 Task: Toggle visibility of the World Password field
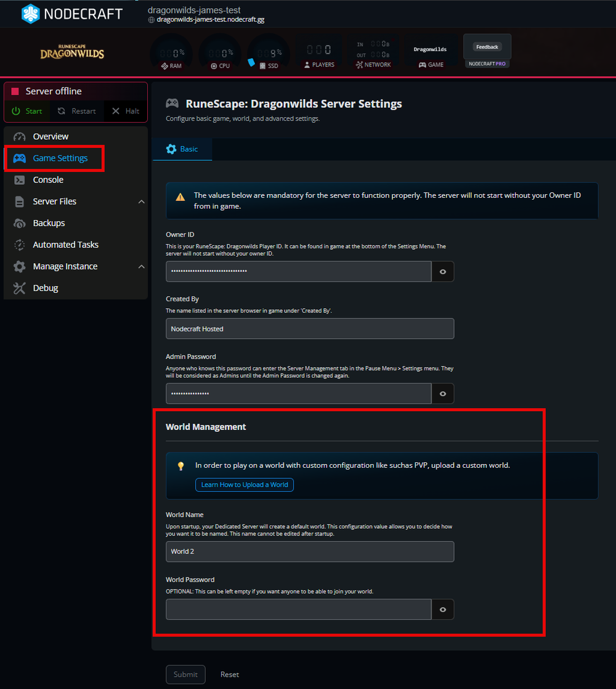[x=442, y=609]
